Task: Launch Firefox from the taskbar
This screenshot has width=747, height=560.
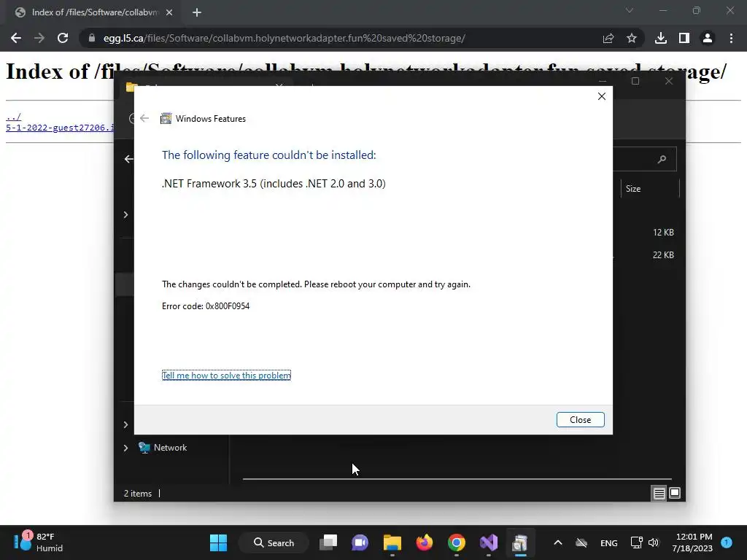Action: pyautogui.click(x=425, y=542)
